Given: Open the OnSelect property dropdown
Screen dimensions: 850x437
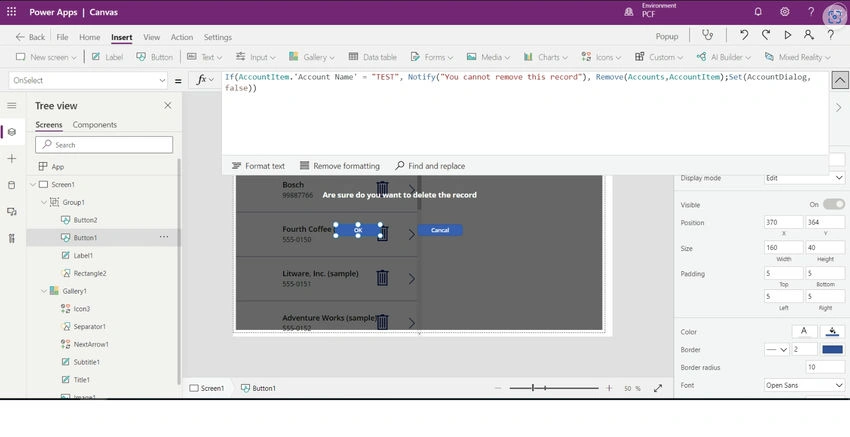Looking at the screenshot, I should point(88,80).
